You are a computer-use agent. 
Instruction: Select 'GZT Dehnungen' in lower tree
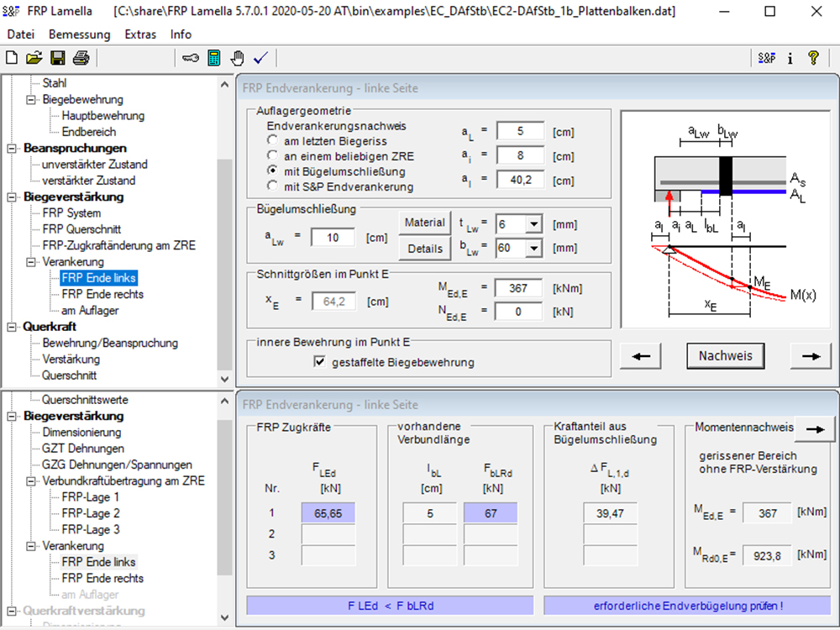pyautogui.click(x=83, y=449)
